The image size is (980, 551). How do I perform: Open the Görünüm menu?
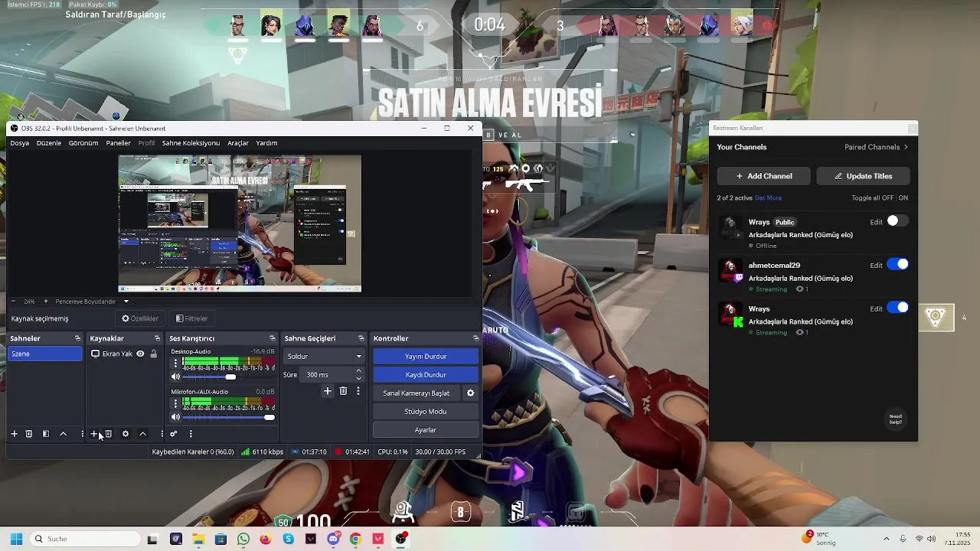click(83, 143)
